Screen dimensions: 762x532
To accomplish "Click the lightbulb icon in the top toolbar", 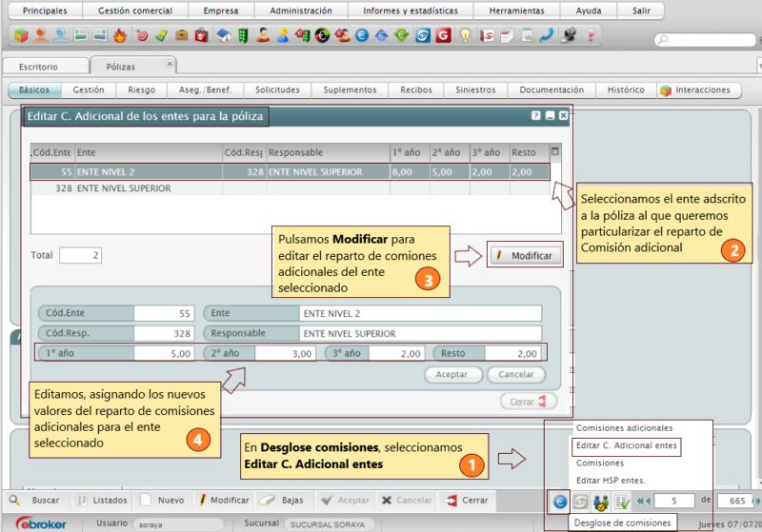I will click(465, 36).
